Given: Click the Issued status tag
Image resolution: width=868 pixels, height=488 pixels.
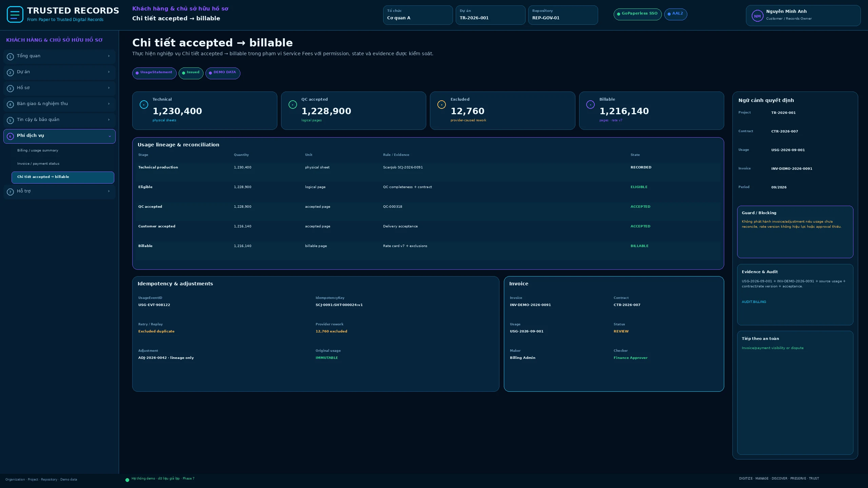Looking at the screenshot, I should pyautogui.click(x=191, y=73).
